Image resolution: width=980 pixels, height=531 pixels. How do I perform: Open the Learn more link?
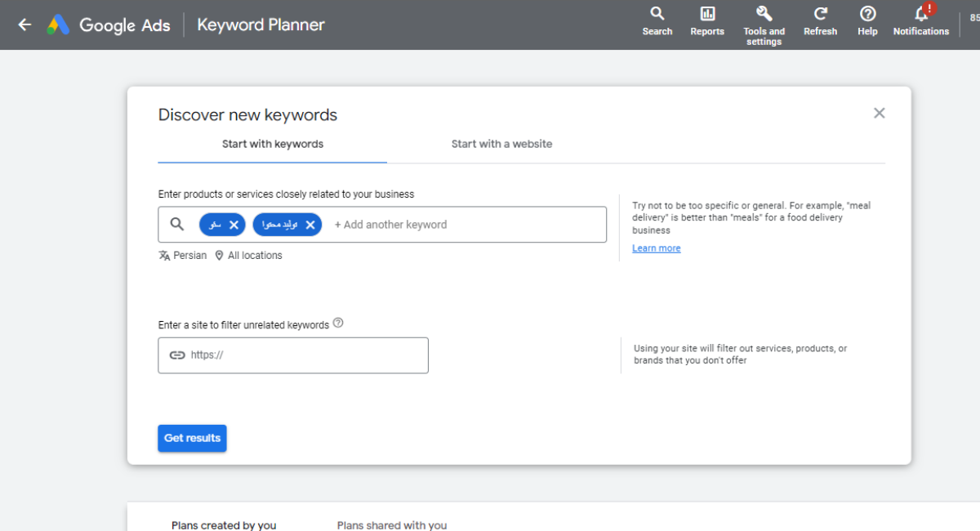[656, 248]
